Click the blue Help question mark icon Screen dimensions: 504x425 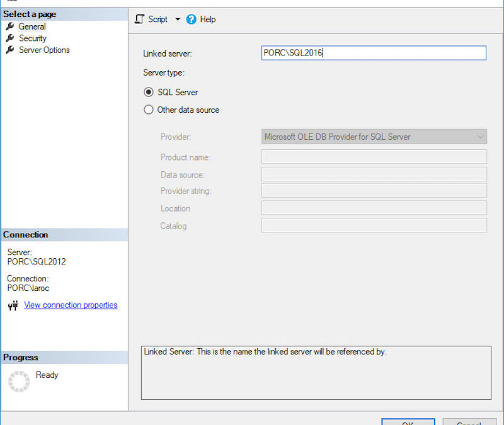[192, 20]
